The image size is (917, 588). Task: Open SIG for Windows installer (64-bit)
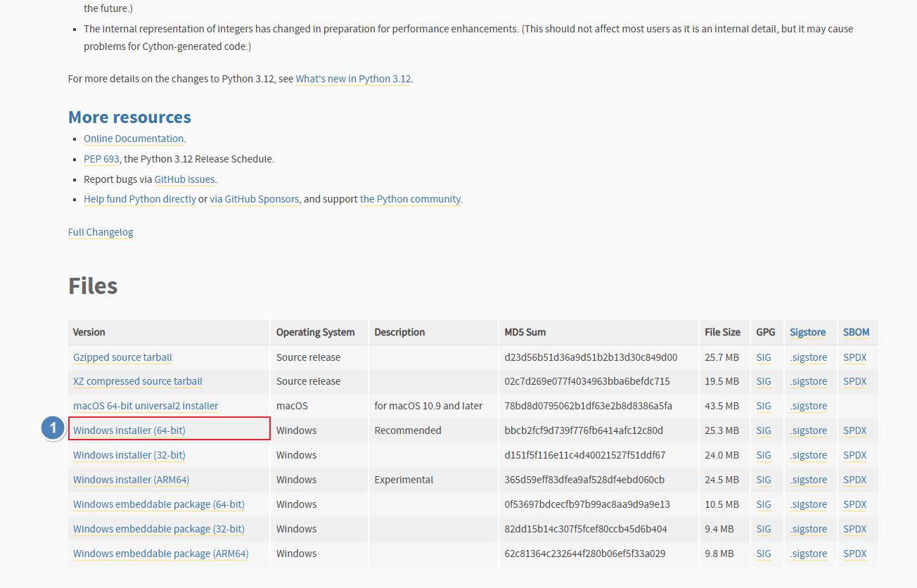click(x=764, y=430)
